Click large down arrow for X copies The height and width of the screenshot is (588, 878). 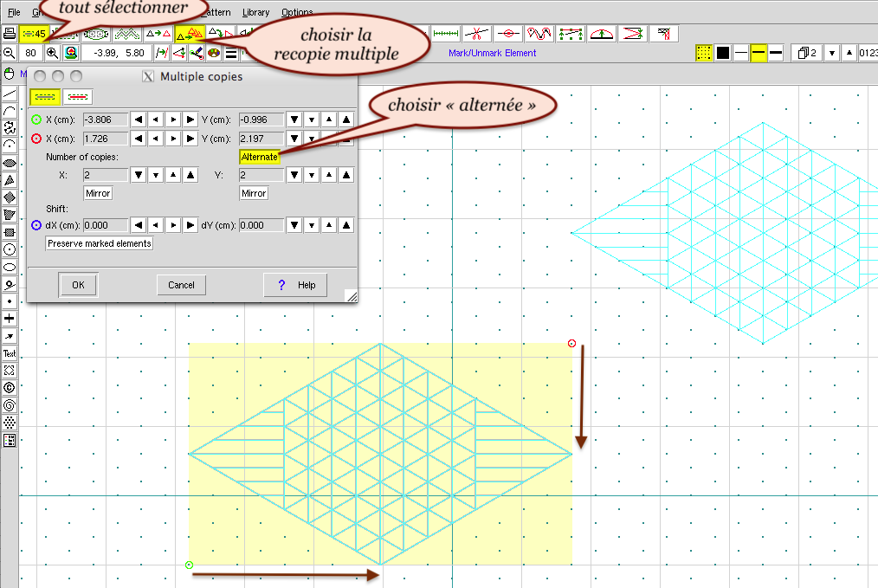click(x=139, y=175)
